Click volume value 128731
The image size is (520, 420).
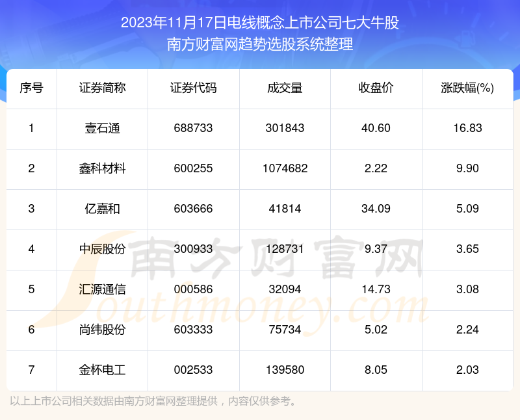[x=285, y=249]
